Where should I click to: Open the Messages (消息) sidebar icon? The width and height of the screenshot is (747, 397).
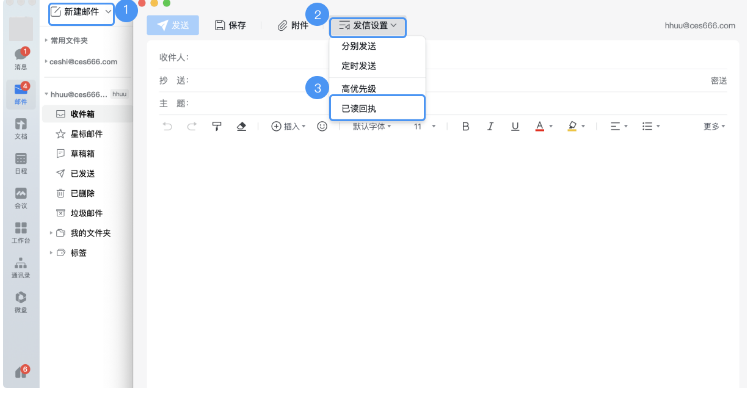pos(21,59)
